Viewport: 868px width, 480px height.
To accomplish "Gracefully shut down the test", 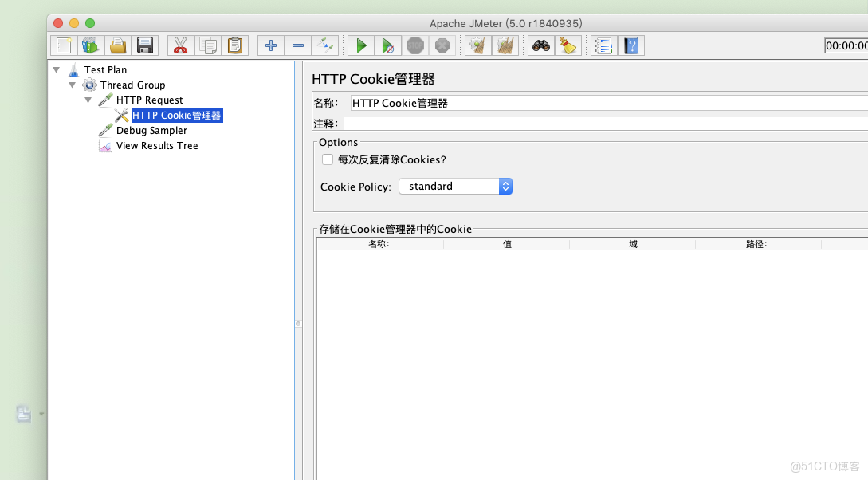I will [x=442, y=45].
